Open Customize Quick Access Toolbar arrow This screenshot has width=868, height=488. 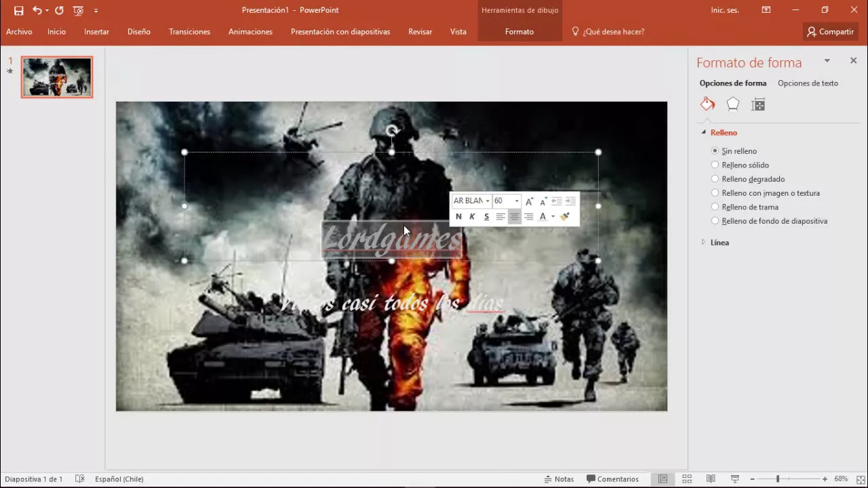click(x=96, y=11)
